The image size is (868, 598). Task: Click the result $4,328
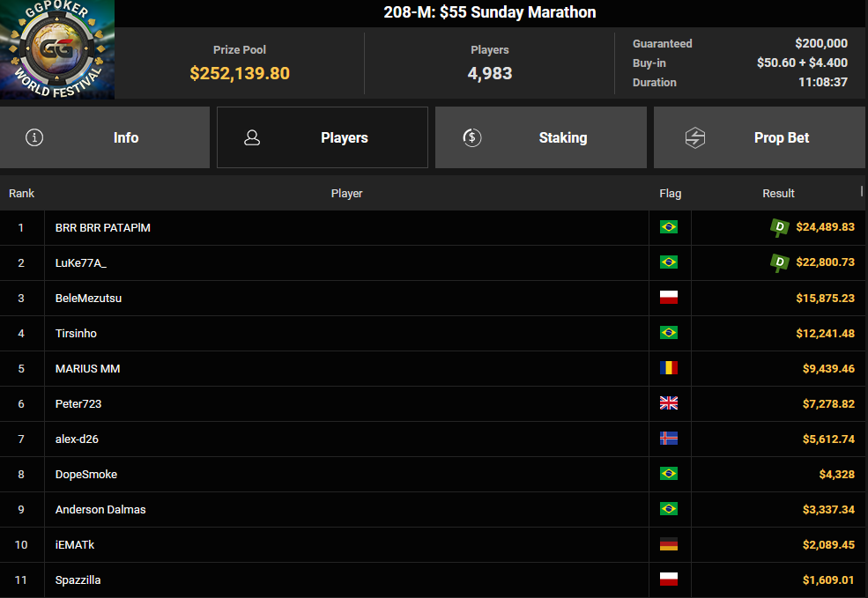coord(837,474)
